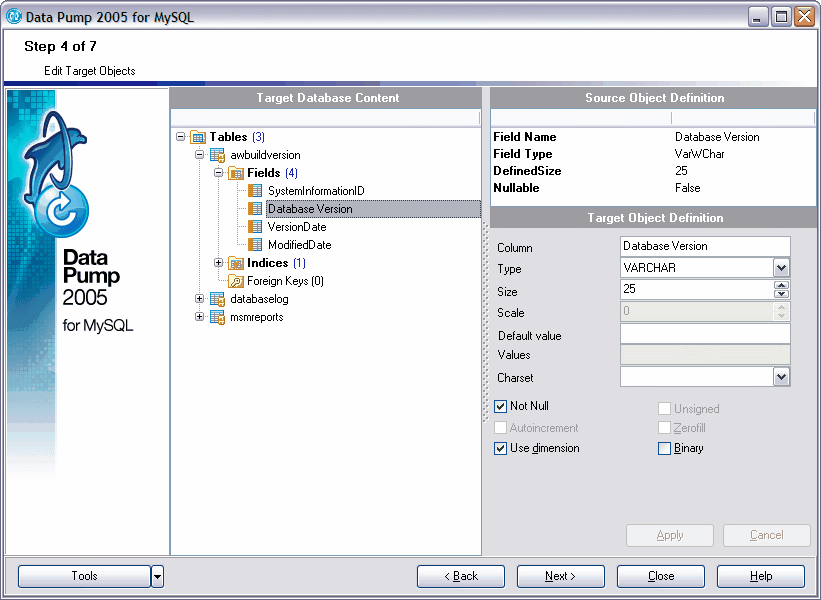Click the SystemInformationID field icon
Image resolution: width=821 pixels, height=600 pixels.
click(255, 191)
